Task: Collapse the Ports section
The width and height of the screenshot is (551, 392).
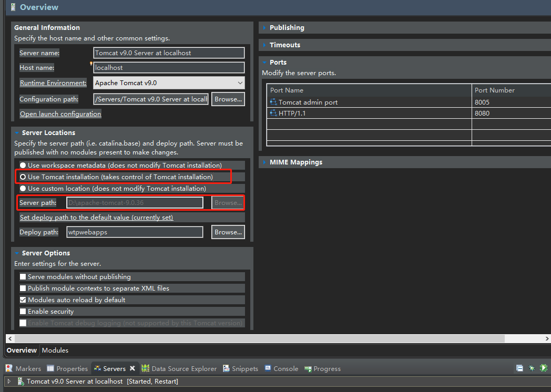Action: [x=264, y=62]
